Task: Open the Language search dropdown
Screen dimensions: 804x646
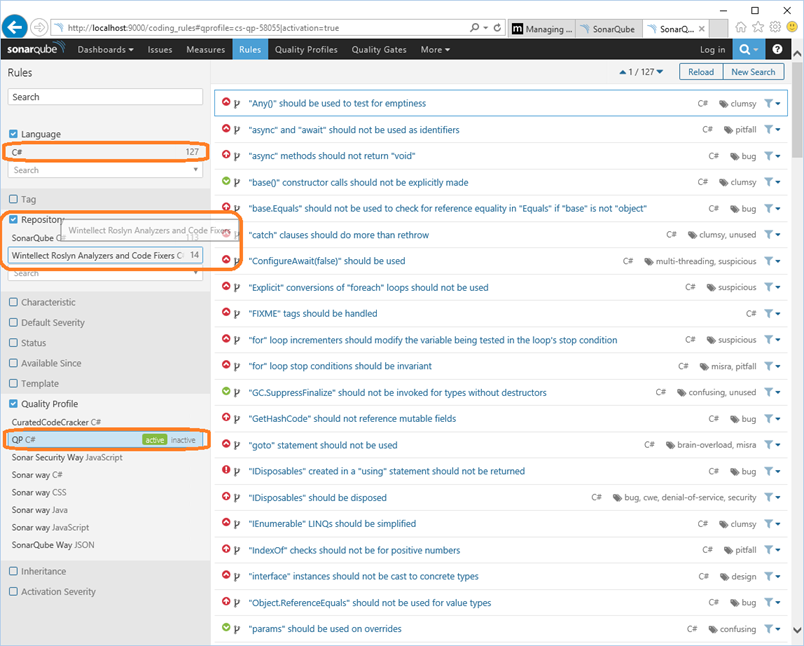Action: pos(105,170)
